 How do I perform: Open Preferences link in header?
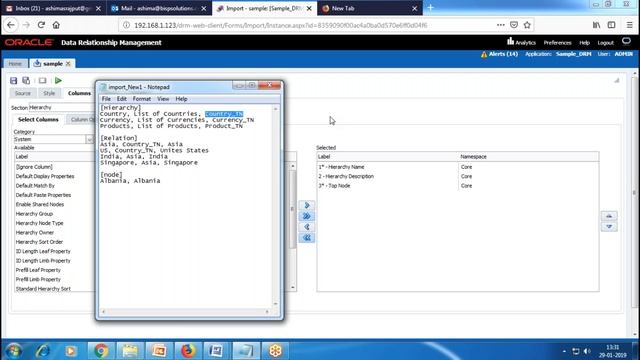[557, 43]
